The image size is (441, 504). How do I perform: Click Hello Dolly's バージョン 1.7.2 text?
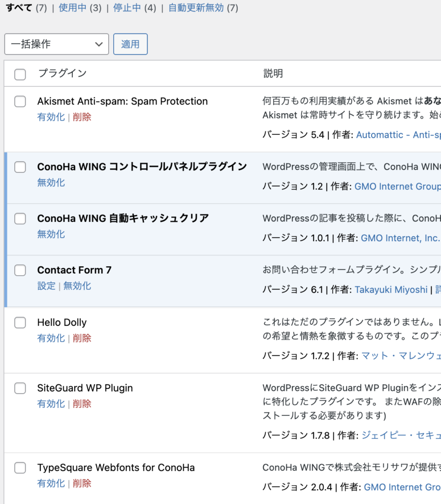click(296, 356)
